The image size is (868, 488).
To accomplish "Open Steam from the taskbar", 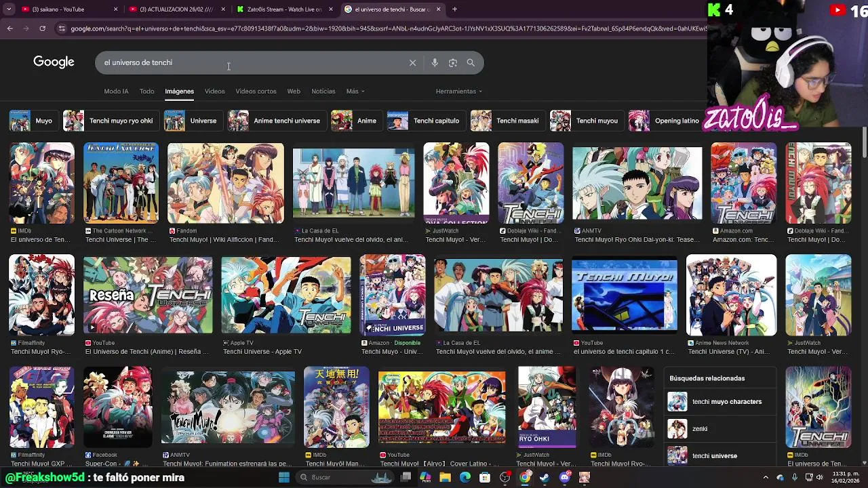I will [x=545, y=477].
